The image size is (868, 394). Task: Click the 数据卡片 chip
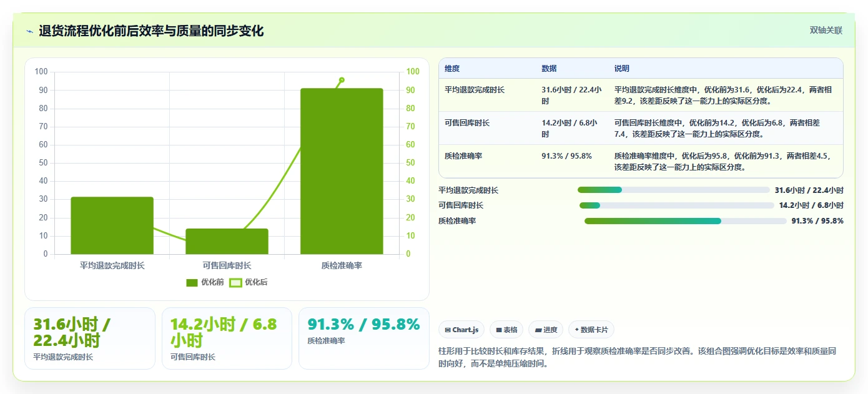pos(591,330)
